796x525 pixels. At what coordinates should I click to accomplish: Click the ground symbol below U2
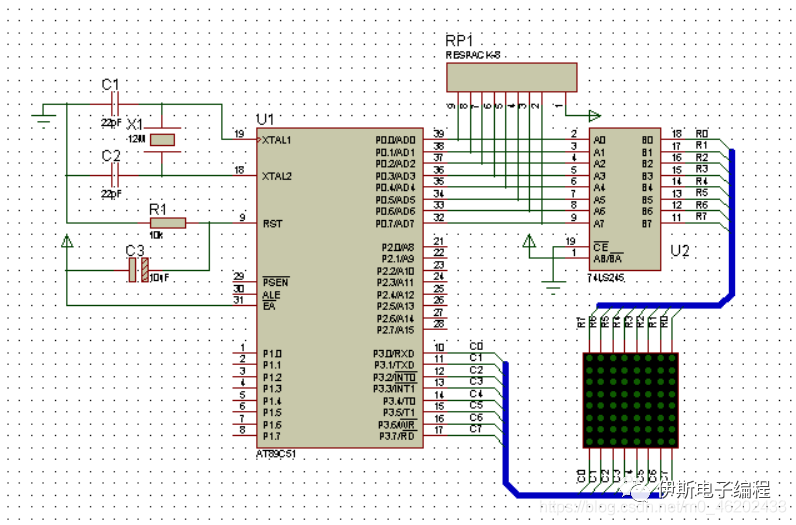[553, 286]
